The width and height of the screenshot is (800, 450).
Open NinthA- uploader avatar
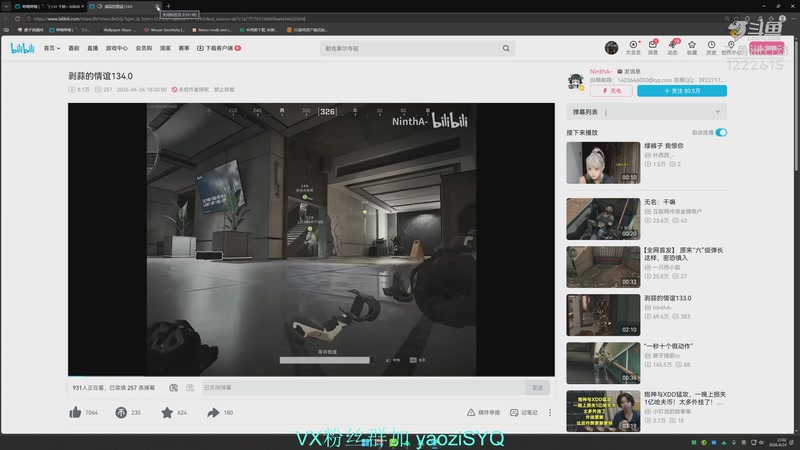[x=576, y=81]
